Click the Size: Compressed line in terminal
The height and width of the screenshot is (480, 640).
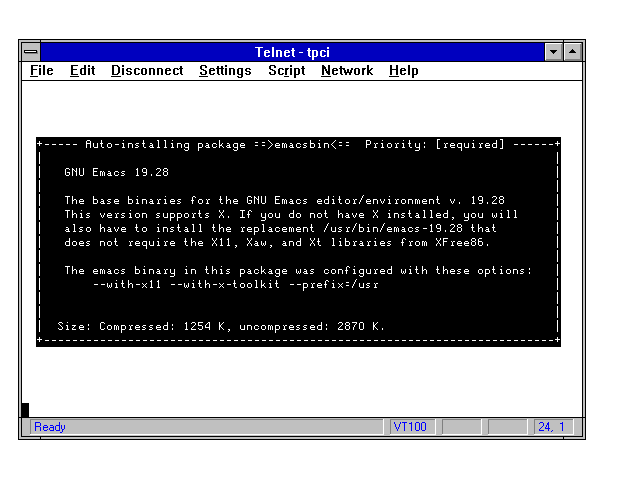pos(220,327)
